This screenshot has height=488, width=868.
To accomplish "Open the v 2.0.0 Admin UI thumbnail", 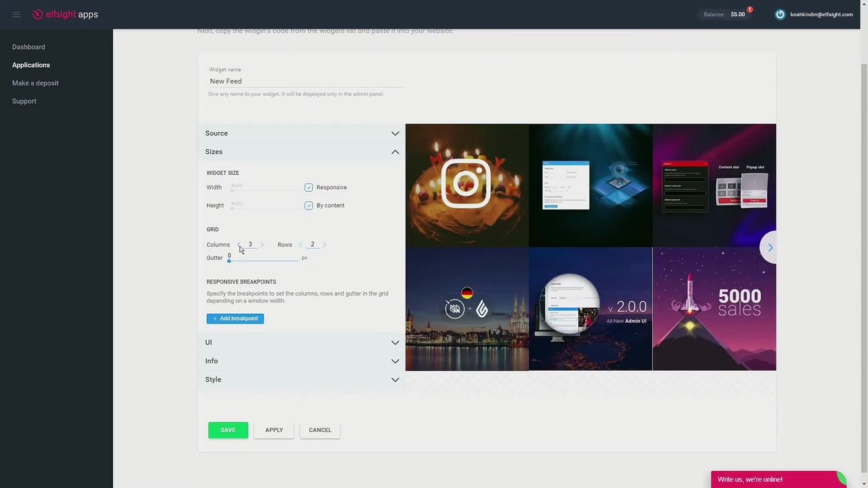I will click(x=591, y=309).
